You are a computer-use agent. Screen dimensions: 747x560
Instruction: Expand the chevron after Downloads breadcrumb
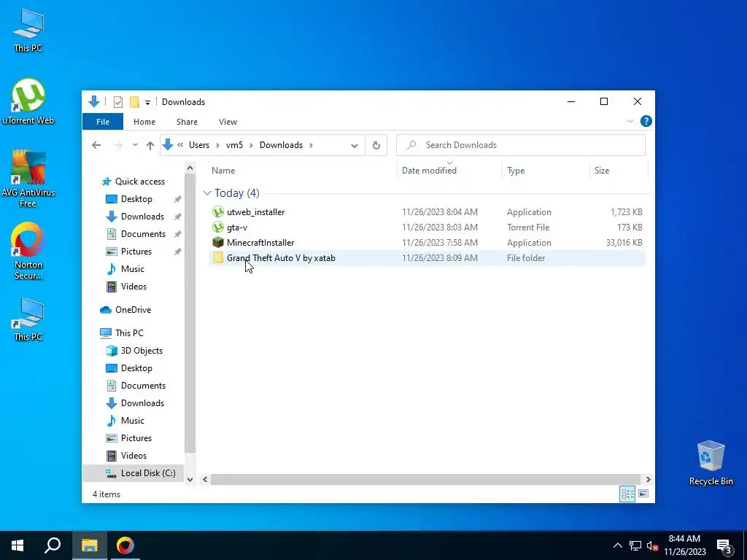(x=311, y=145)
